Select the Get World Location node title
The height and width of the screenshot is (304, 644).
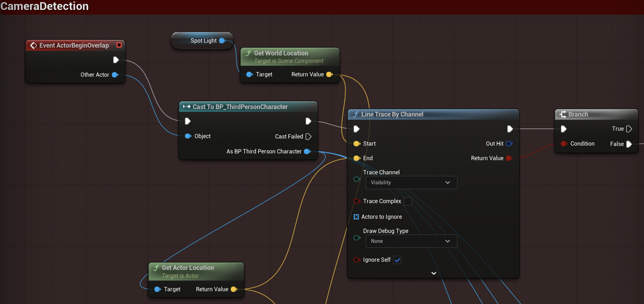click(x=281, y=53)
